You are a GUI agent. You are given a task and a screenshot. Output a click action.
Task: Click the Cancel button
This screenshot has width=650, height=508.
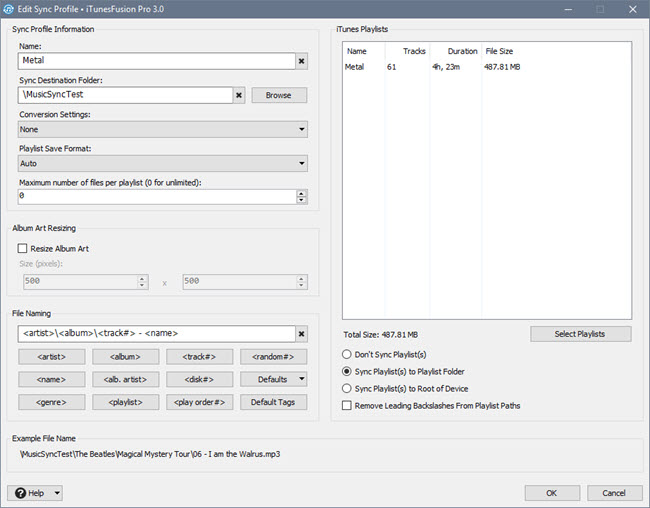coord(614,493)
